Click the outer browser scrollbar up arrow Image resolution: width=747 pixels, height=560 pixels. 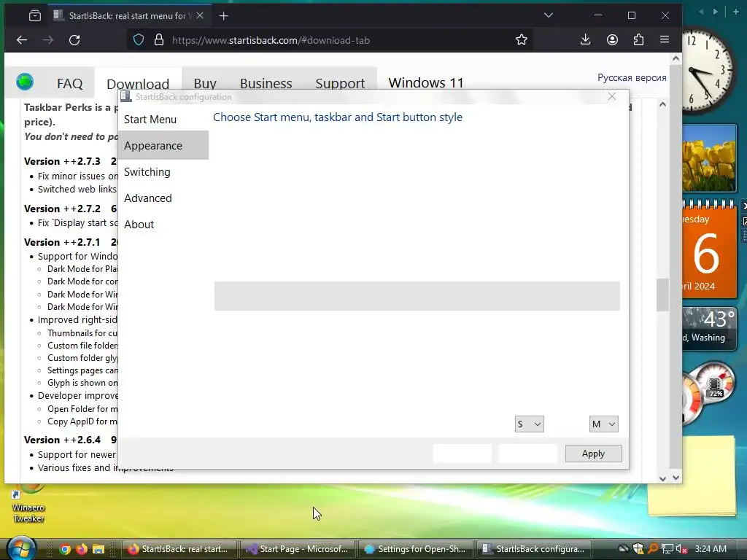(676, 58)
